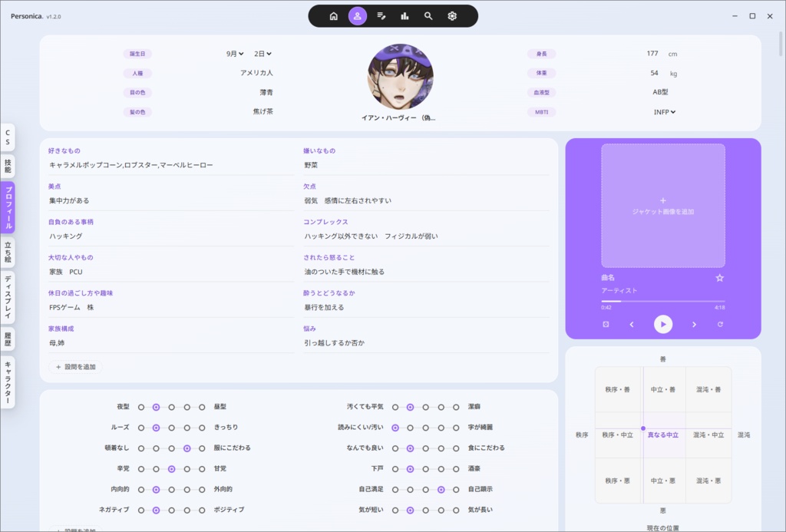Seek within the music progress bar
This screenshot has height=532, width=786.
point(662,302)
